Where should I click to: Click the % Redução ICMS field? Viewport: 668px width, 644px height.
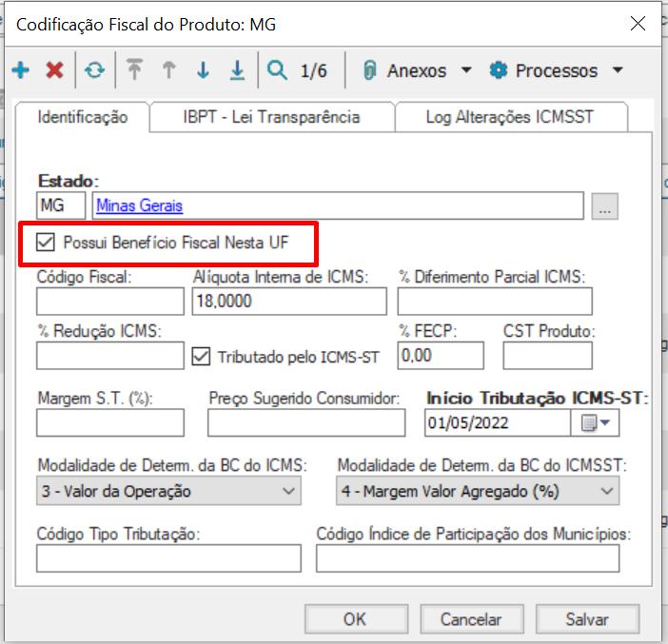tap(110, 355)
